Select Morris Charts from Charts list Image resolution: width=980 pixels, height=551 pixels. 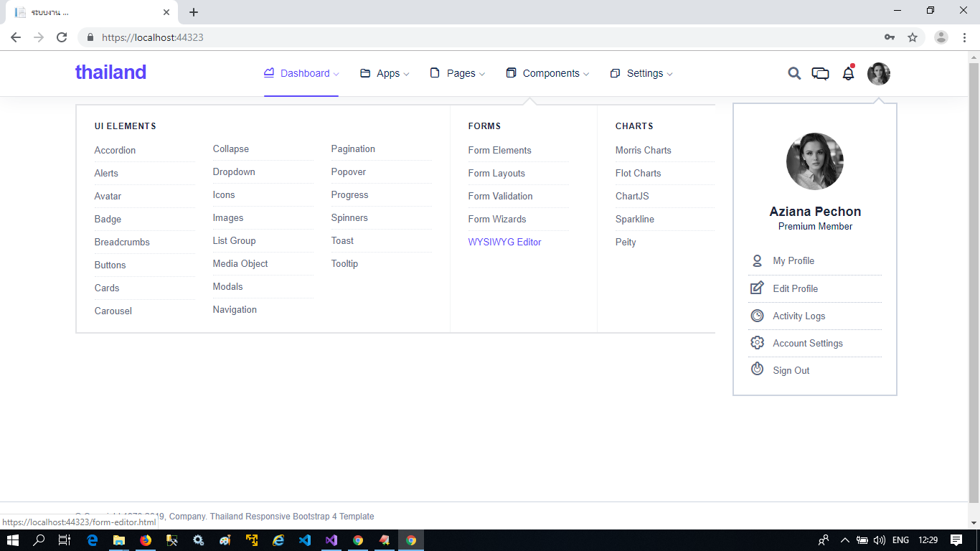(x=643, y=150)
